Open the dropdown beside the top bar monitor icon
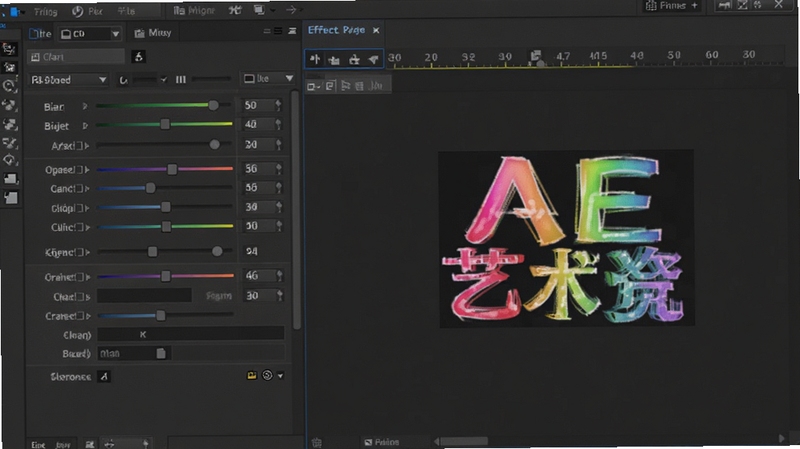The width and height of the screenshot is (800, 449). click(x=273, y=10)
